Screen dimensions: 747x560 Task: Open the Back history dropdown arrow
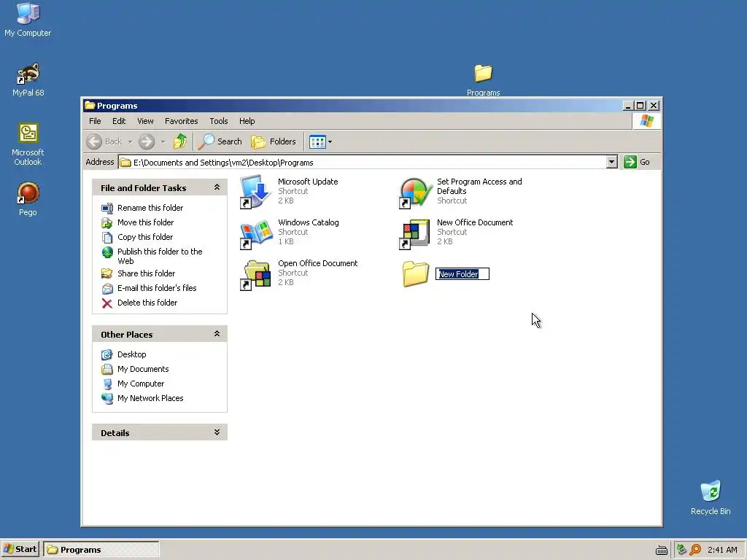click(x=130, y=141)
